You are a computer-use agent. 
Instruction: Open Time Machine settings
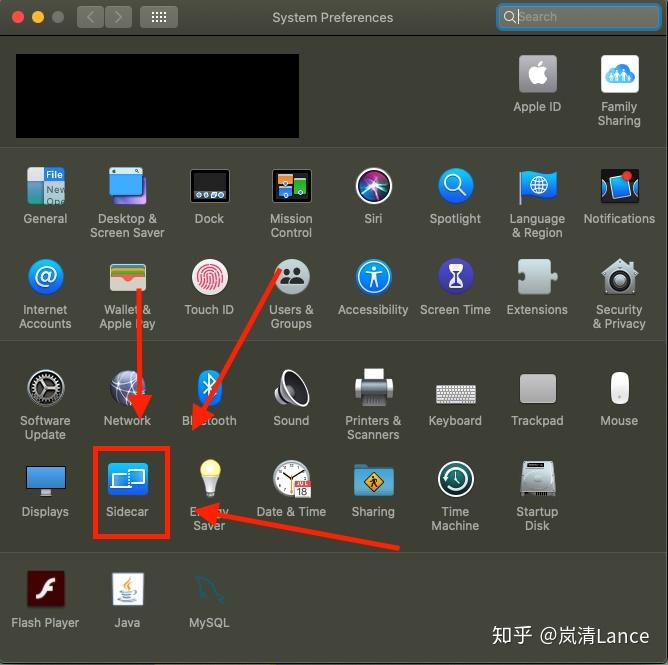pos(455,479)
